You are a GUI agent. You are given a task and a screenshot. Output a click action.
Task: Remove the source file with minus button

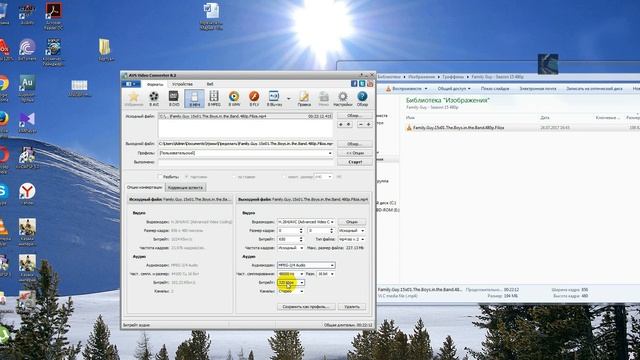360,124
